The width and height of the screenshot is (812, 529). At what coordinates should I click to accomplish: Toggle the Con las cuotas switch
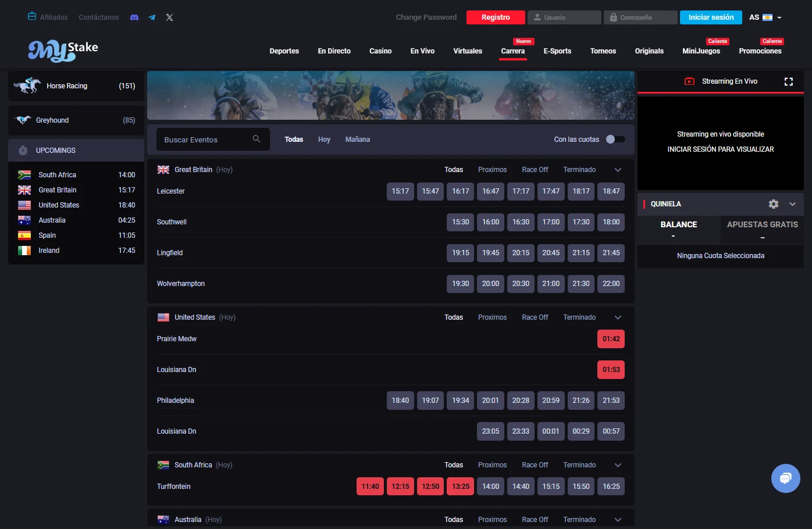tap(615, 139)
